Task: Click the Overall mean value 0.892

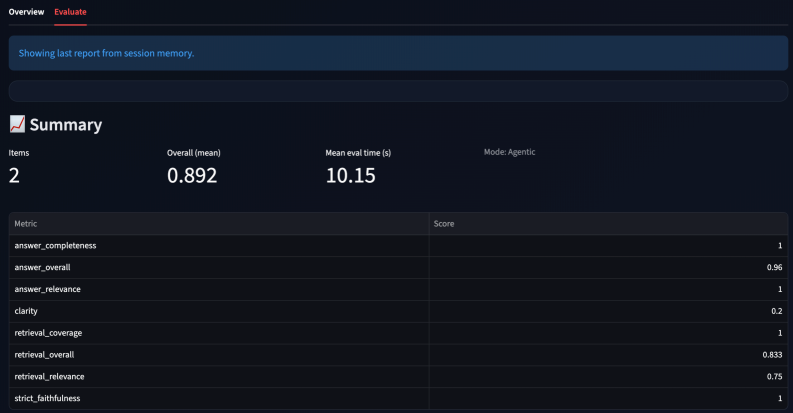Action: pyautogui.click(x=192, y=176)
